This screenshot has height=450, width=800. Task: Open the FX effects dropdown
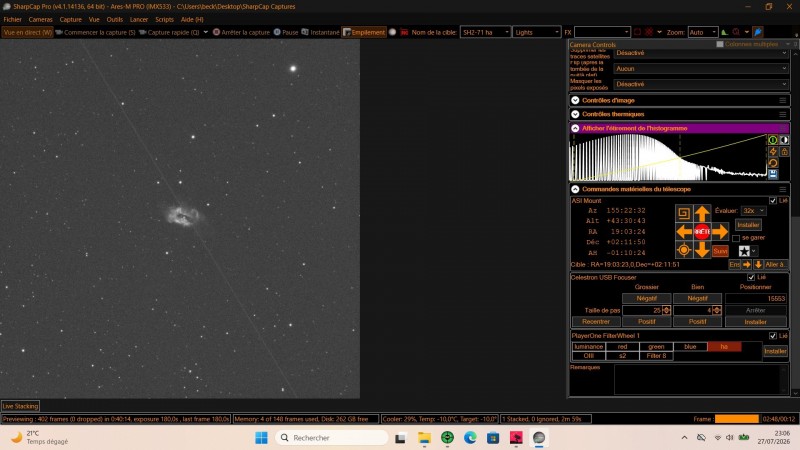[x=602, y=32]
